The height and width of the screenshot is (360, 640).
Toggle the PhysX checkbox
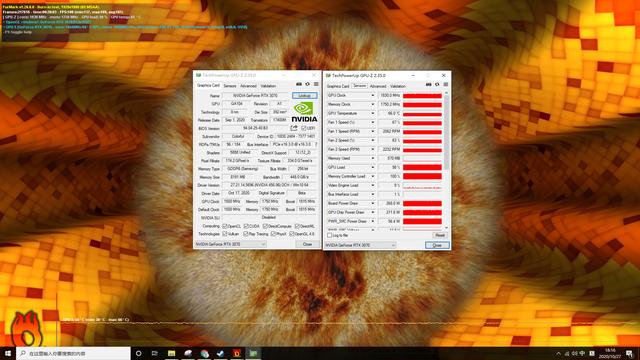(x=273, y=234)
